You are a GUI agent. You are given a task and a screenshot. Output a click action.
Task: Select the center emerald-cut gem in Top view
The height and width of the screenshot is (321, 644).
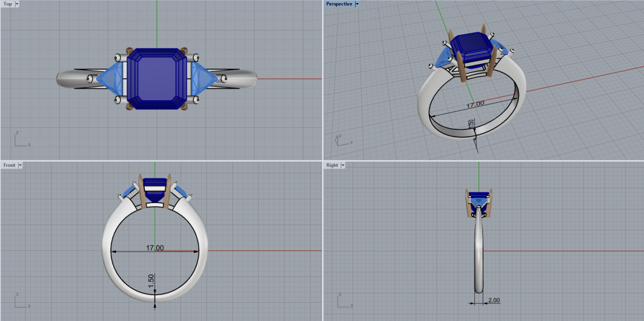[157, 78]
